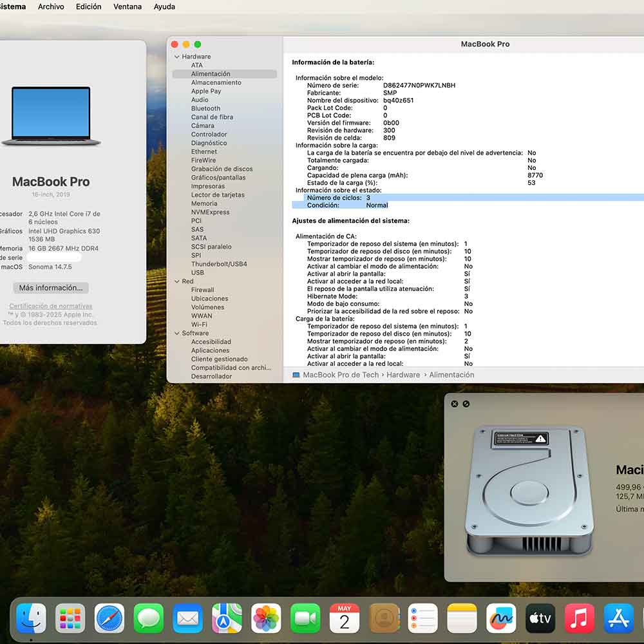
Task: Select Diagnóstico in the sidebar
Action: pyautogui.click(x=209, y=143)
